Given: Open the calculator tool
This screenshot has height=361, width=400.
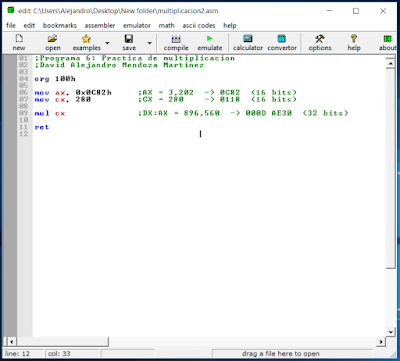Looking at the screenshot, I should click(x=248, y=43).
